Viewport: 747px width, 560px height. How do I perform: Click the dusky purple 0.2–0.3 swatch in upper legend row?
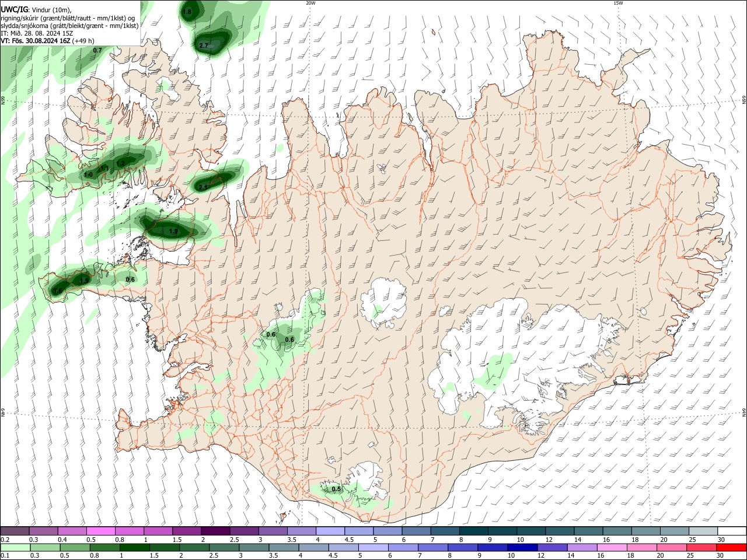tap(15, 531)
